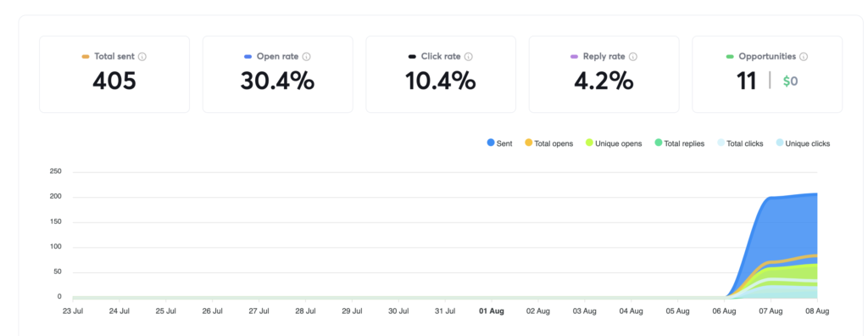This screenshot has height=336, width=868.
Task: Click the Total sent card title
Action: (x=115, y=57)
